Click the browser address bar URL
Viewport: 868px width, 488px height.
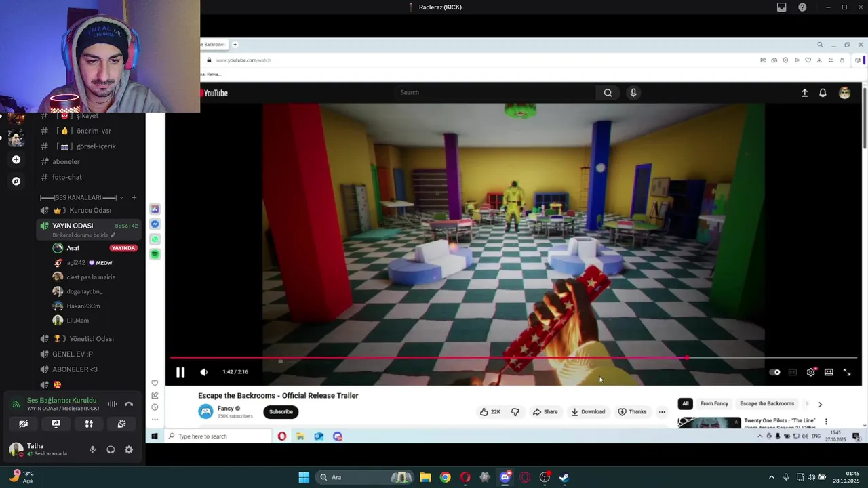tap(243, 60)
